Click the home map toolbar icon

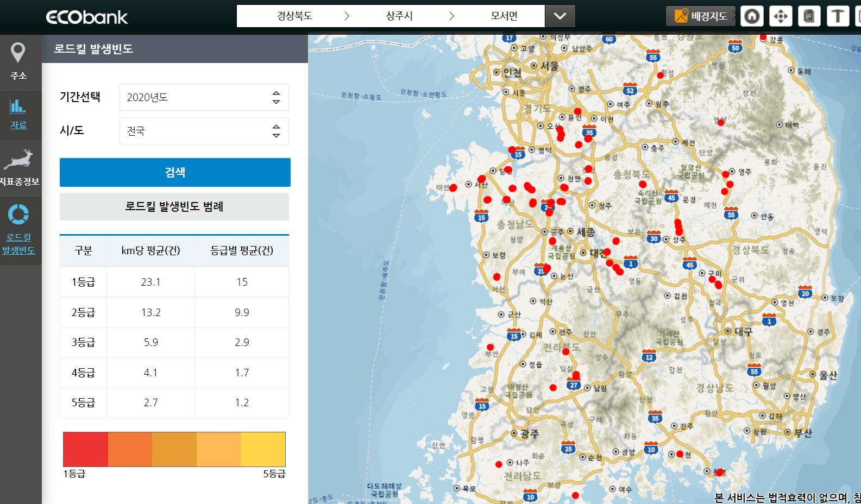click(752, 16)
